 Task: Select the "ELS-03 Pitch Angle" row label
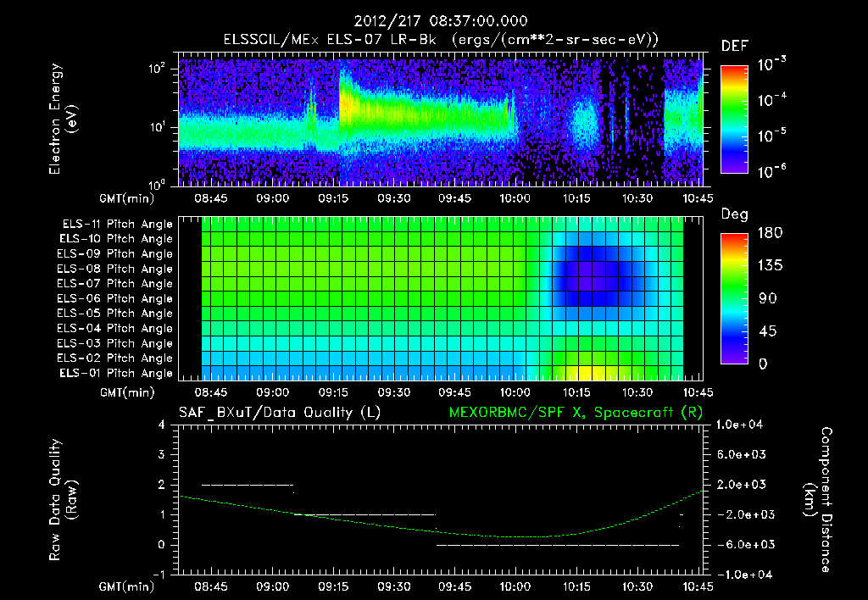pos(115,343)
